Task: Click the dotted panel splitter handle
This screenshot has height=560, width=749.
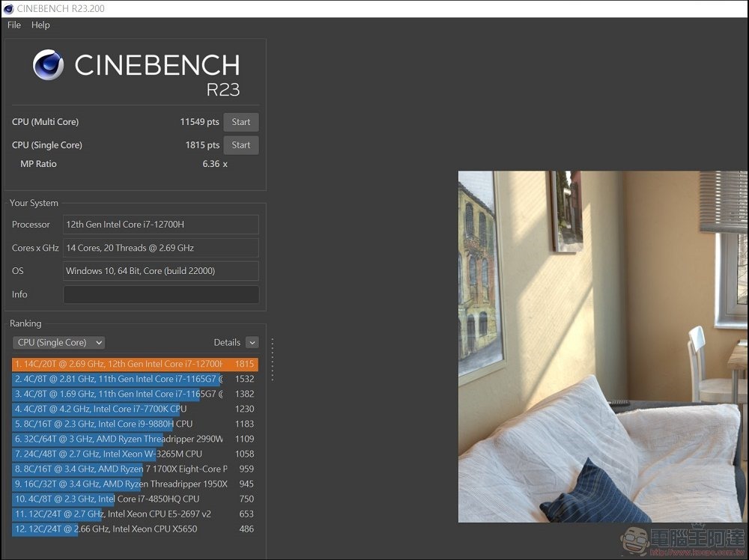Action: [273, 359]
